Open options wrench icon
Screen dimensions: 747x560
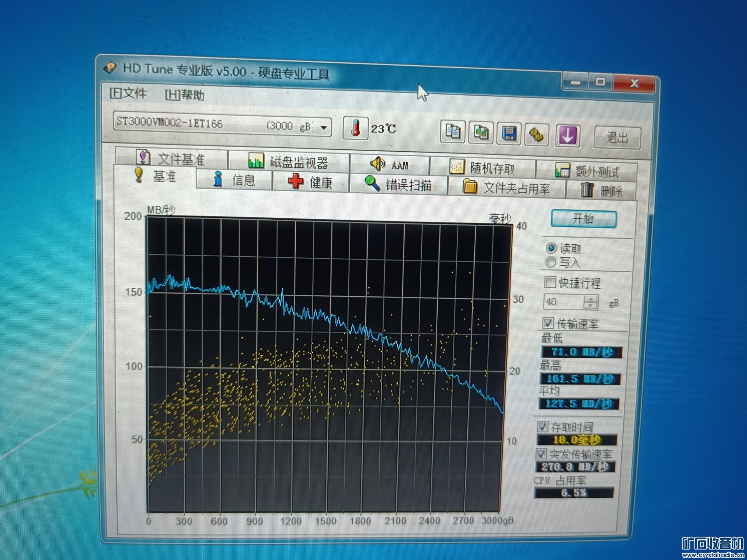(537, 135)
